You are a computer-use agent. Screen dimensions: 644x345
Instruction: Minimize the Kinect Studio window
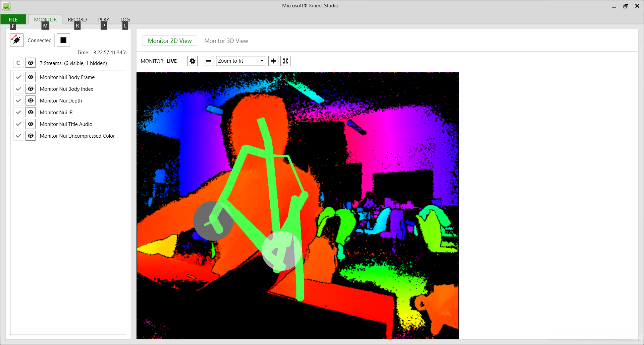614,6
